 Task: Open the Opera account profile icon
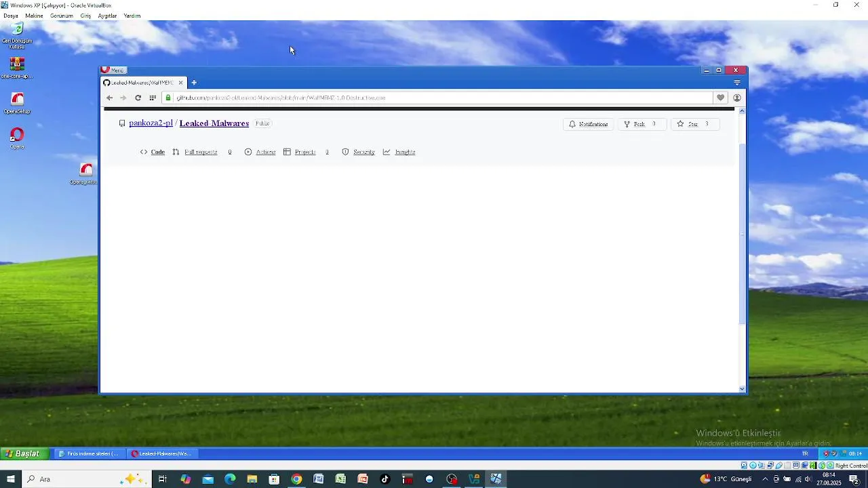pyautogui.click(x=737, y=98)
